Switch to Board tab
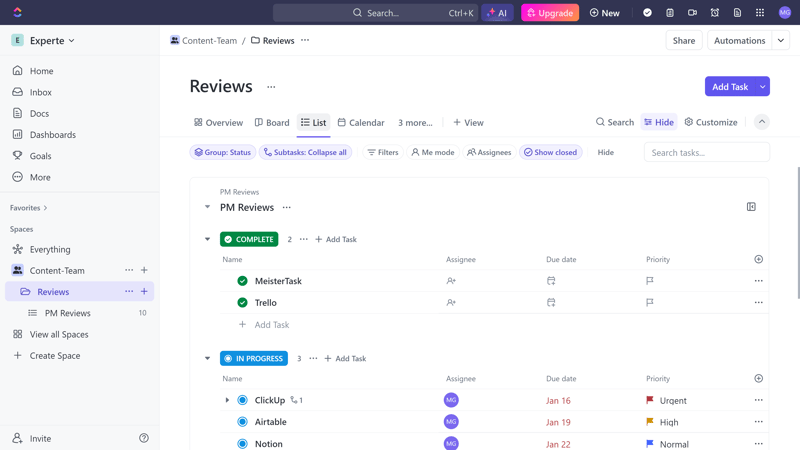The image size is (800, 450). tap(272, 122)
